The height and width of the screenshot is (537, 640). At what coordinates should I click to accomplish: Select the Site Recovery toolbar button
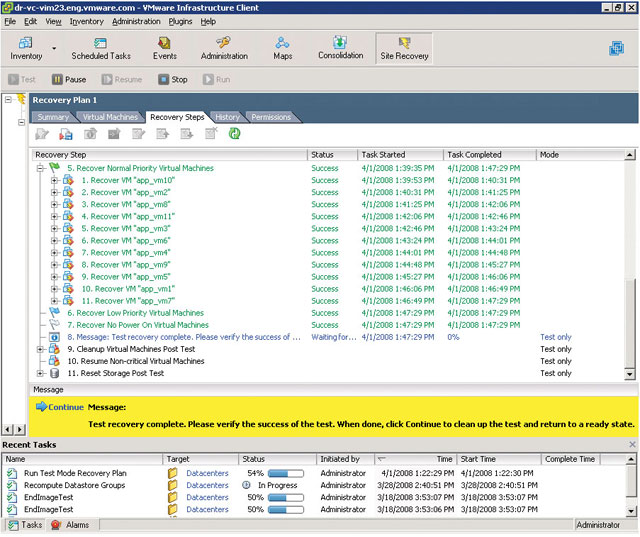click(x=404, y=49)
